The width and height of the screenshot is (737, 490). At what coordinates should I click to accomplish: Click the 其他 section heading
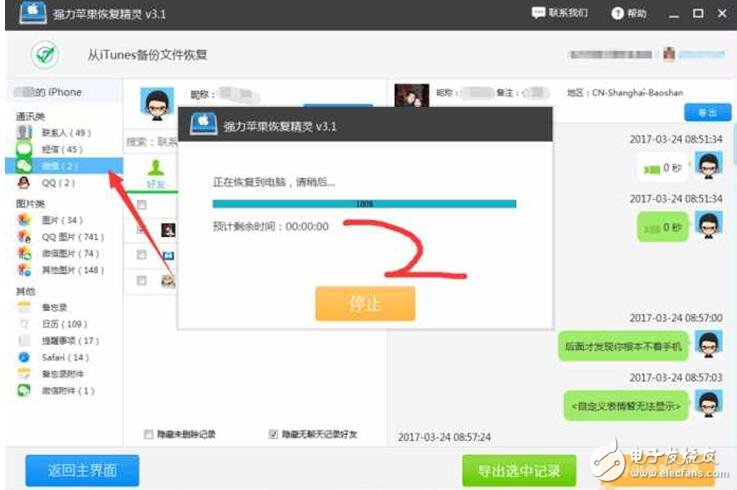coord(26,291)
